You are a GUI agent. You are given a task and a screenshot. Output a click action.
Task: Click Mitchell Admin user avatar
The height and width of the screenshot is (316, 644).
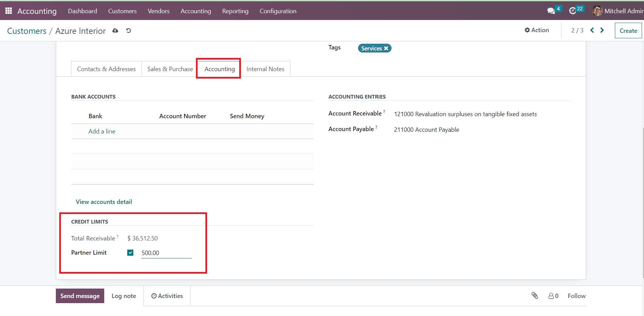597,11
